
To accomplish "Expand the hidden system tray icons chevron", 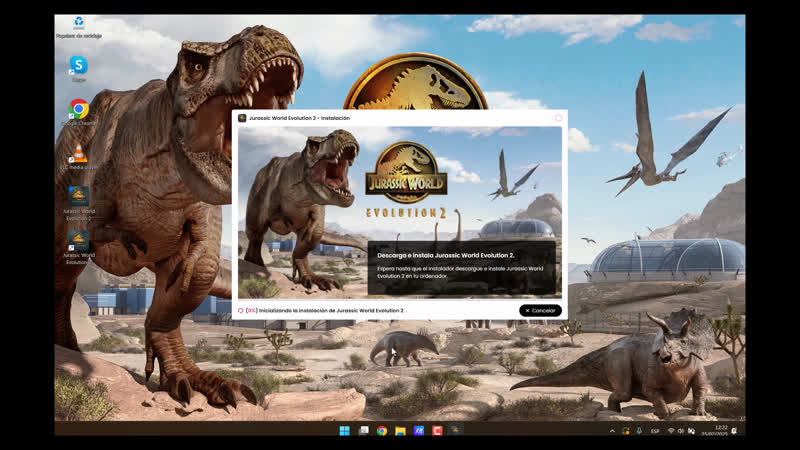I will (612, 431).
